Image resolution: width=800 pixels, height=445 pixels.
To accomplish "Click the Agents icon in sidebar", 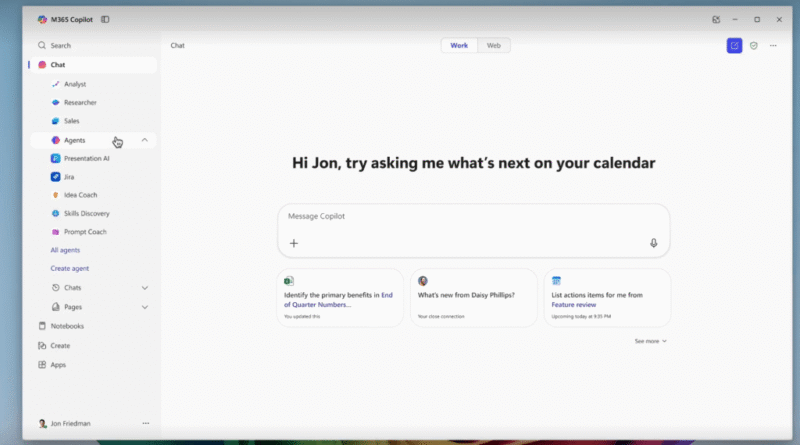I will pyautogui.click(x=56, y=140).
